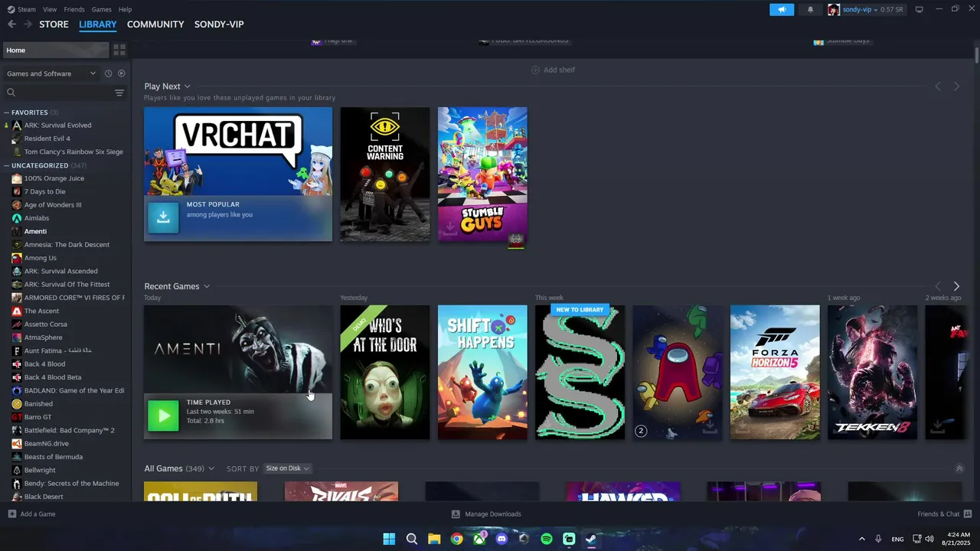Open the View menu
This screenshot has height=551, width=980.
click(50, 9)
